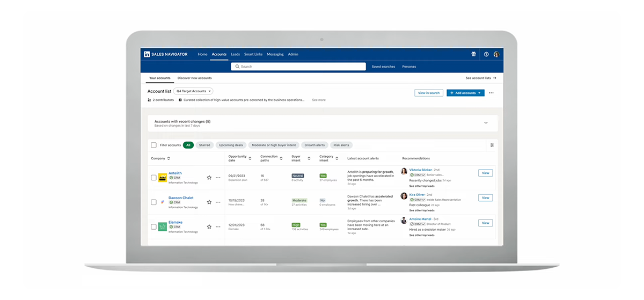The image size is (644, 300).
Task: Tick the select-all accounts checkbox
Action: [x=154, y=145]
